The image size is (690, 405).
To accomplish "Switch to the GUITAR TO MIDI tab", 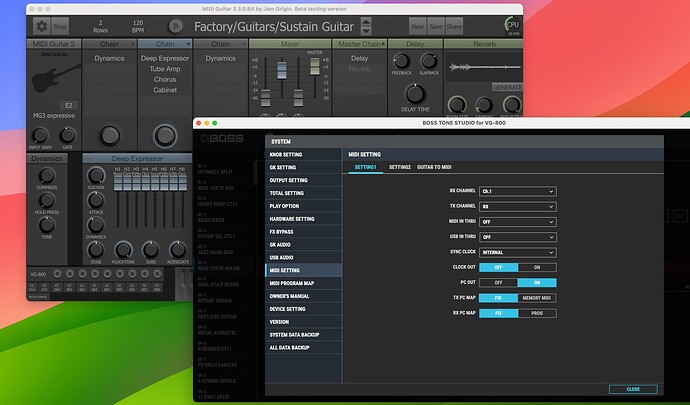I will coord(434,167).
